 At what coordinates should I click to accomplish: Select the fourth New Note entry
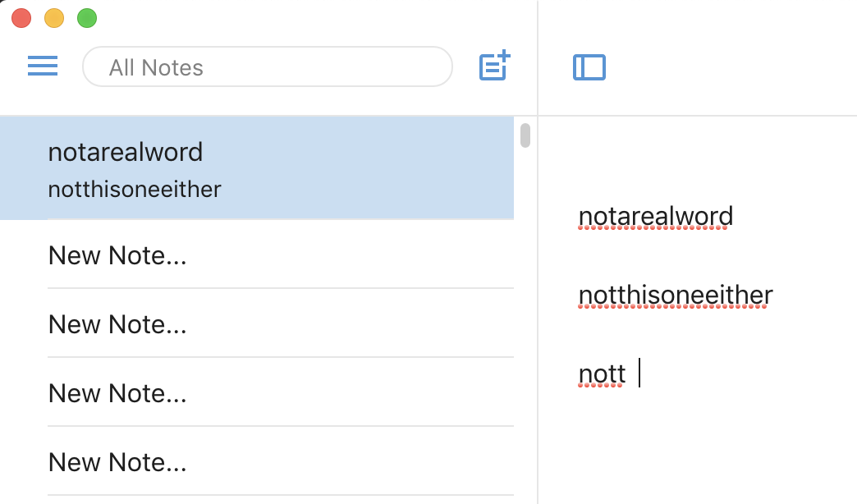pyautogui.click(x=117, y=462)
